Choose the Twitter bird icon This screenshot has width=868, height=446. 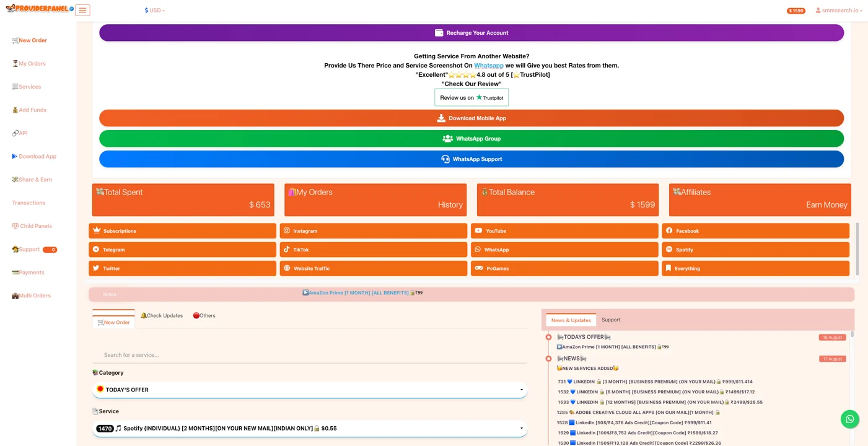tap(96, 268)
